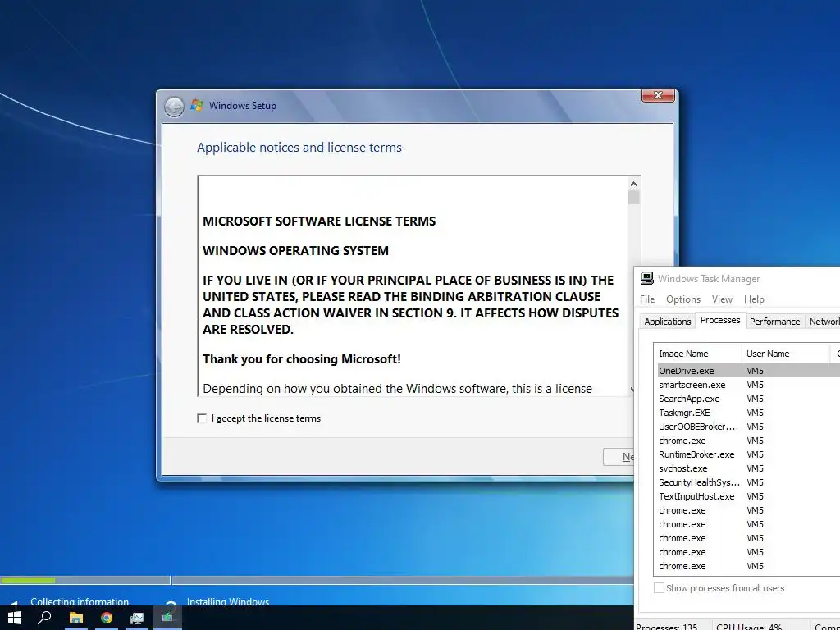Open the File menu in Task Manager

[647, 299]
